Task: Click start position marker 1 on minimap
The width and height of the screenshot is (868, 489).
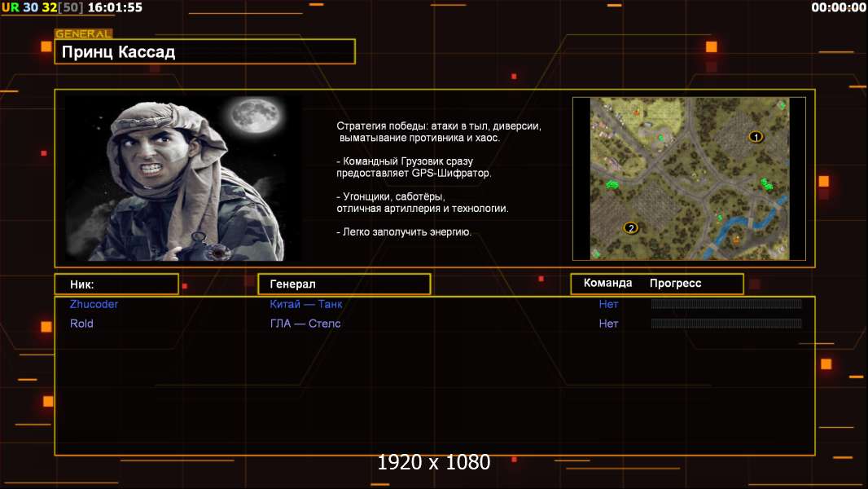Action: tap(755, 137)
